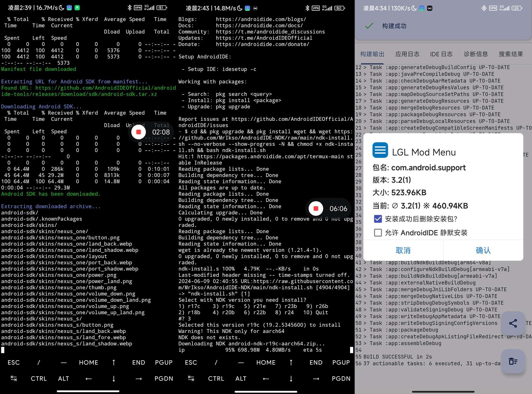This screenshot has height=394, width=532.
Task: Tap the up arrow key in middle terminal
Action: [x=291, y=362]
